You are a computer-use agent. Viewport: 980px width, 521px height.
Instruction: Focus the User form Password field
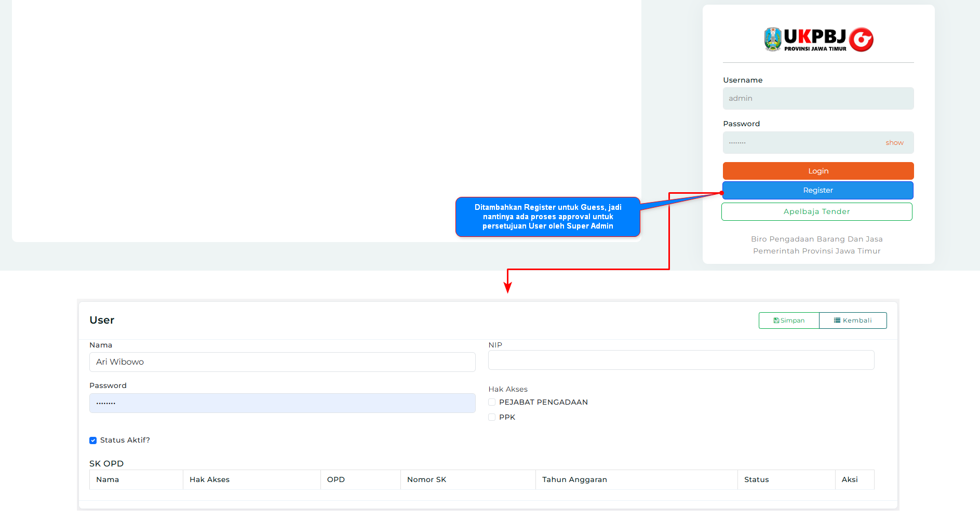pos(282,403)
